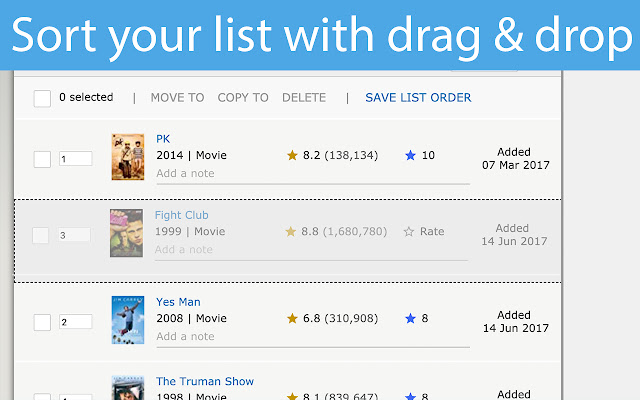Toggle the select-all checkbox
Viewport: 640px width, 400px height.
(x=42, y=98)
